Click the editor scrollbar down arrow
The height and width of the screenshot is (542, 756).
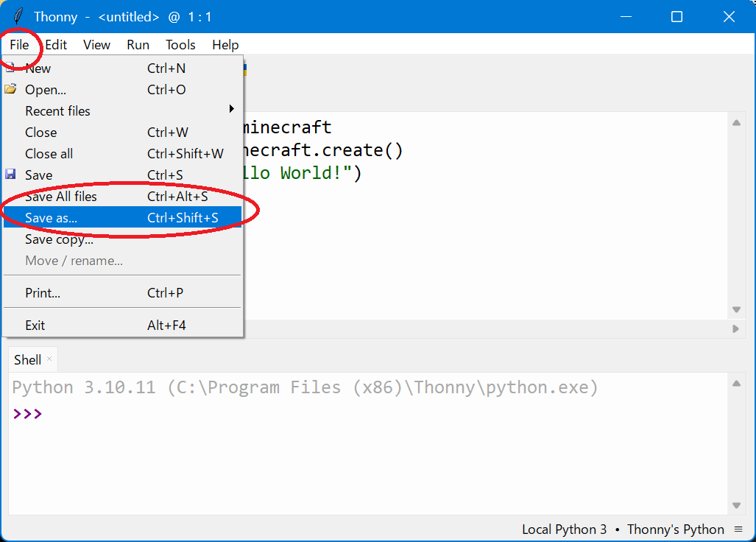coord(736,309)
